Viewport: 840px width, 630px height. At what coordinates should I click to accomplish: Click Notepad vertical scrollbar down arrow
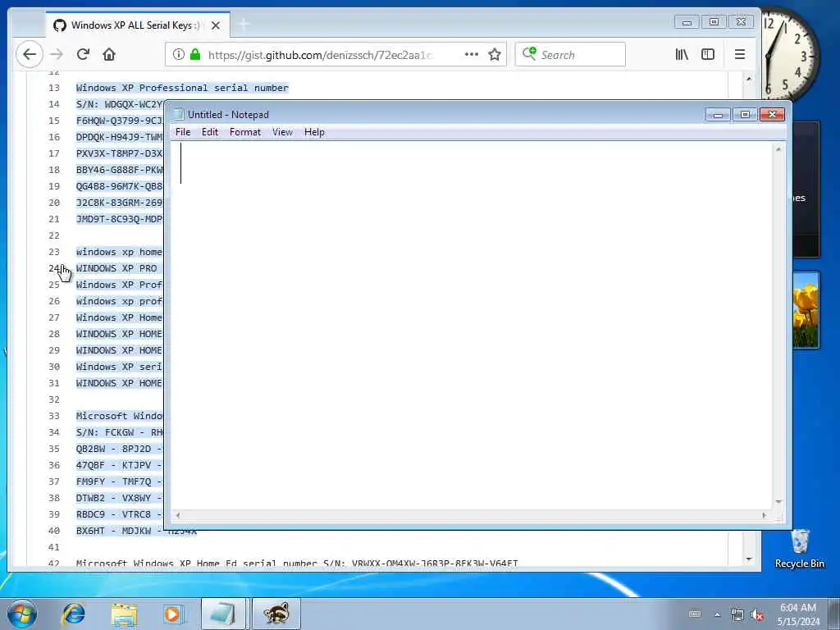coord(778,502)
